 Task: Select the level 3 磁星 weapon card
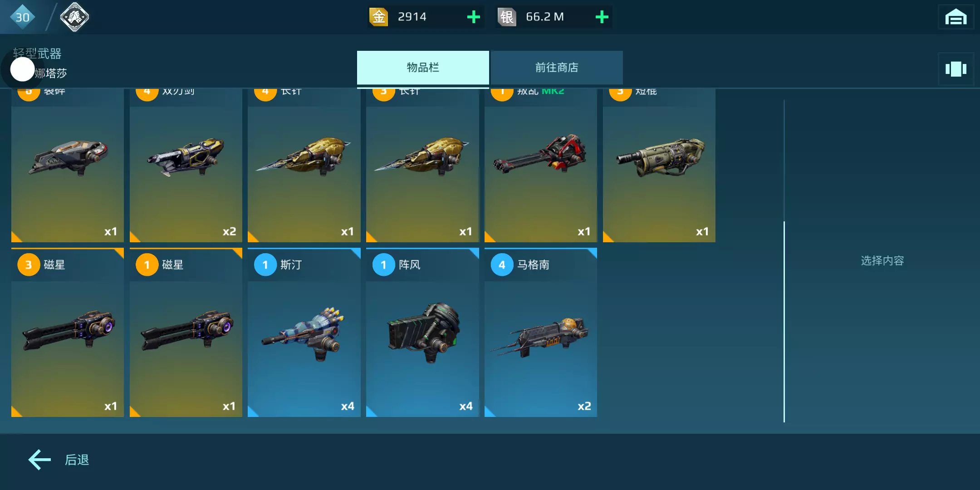click(68, 332)
